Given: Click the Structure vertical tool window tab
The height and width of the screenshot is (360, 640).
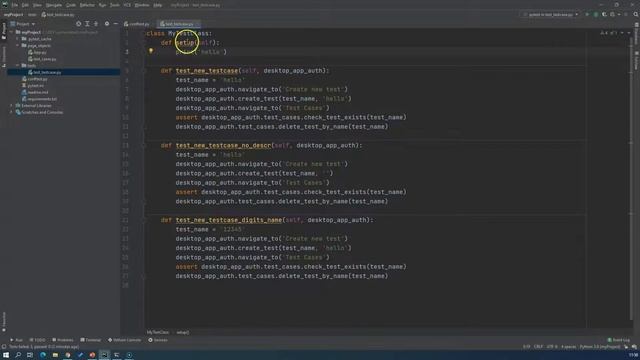Looking at the screenshot, I should (x=4, y=56).
